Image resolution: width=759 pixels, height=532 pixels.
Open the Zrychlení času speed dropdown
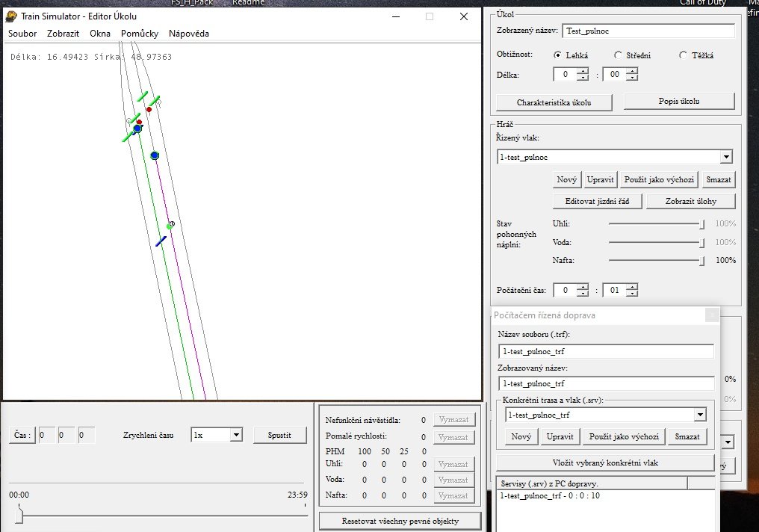[235, 435]
